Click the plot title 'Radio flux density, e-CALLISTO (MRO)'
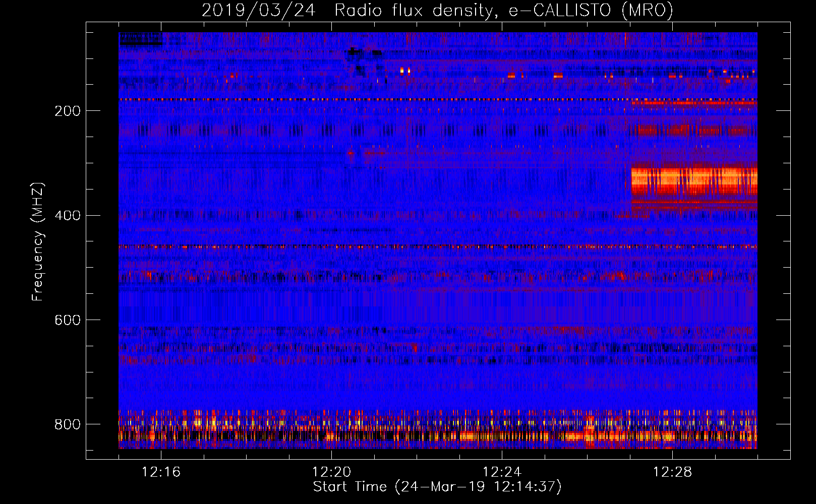 504,11
